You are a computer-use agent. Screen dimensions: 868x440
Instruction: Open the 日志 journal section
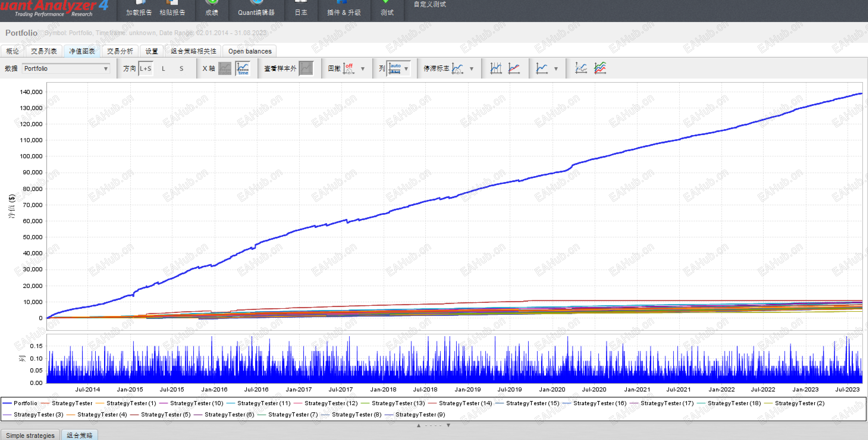pyautogui.click(x=301, y=8)
